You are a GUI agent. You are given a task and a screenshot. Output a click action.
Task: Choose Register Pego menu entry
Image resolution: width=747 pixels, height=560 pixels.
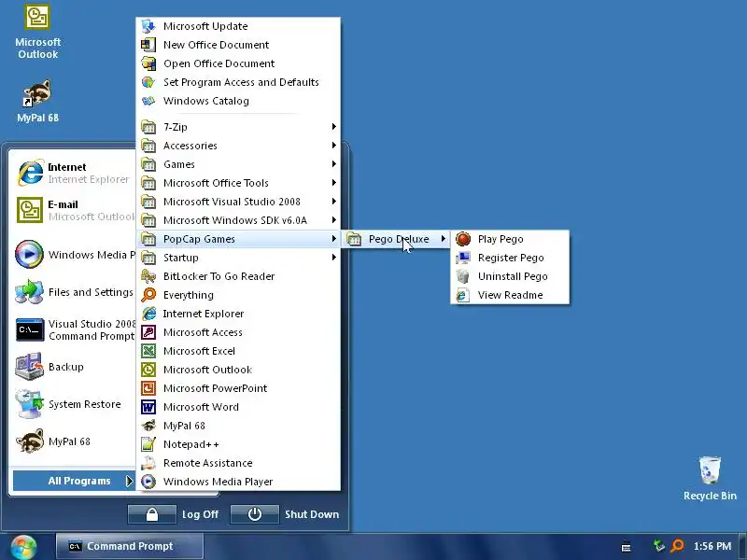[x=510, y=258]
